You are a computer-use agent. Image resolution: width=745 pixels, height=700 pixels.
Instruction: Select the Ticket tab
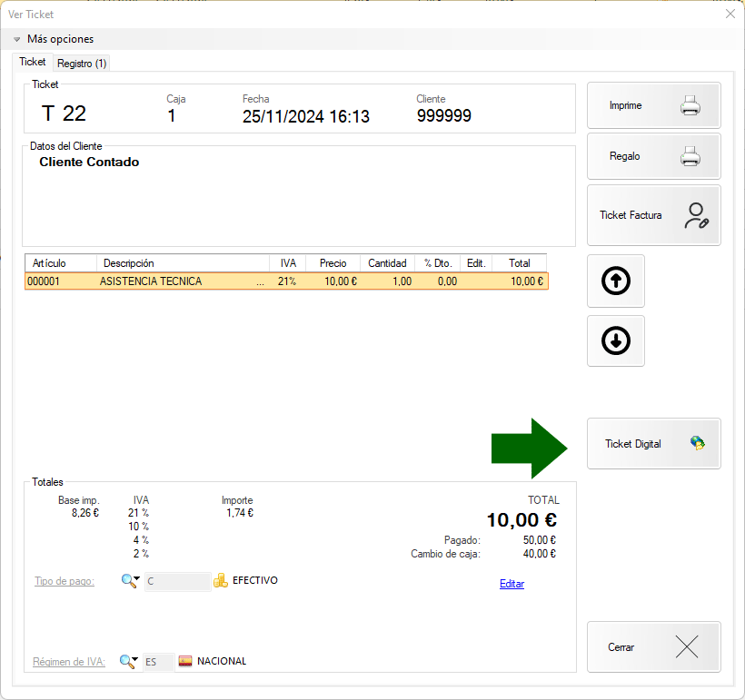(33, 62)
